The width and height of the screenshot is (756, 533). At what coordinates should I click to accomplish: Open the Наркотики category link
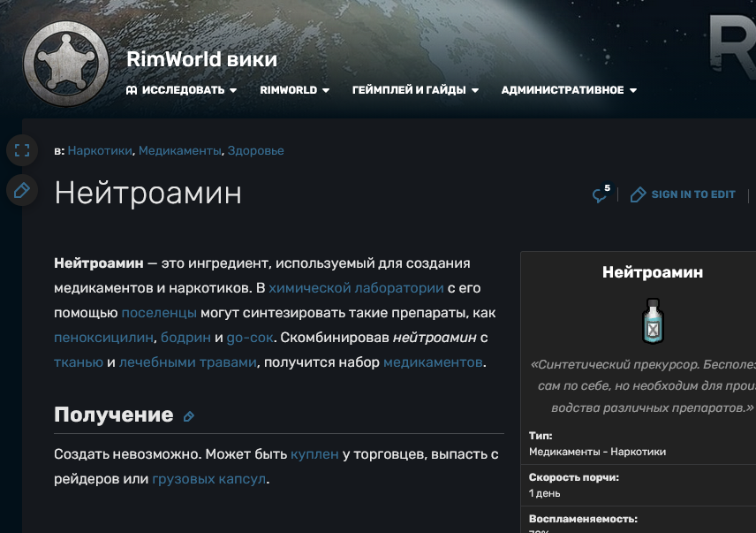pos(100,150)
